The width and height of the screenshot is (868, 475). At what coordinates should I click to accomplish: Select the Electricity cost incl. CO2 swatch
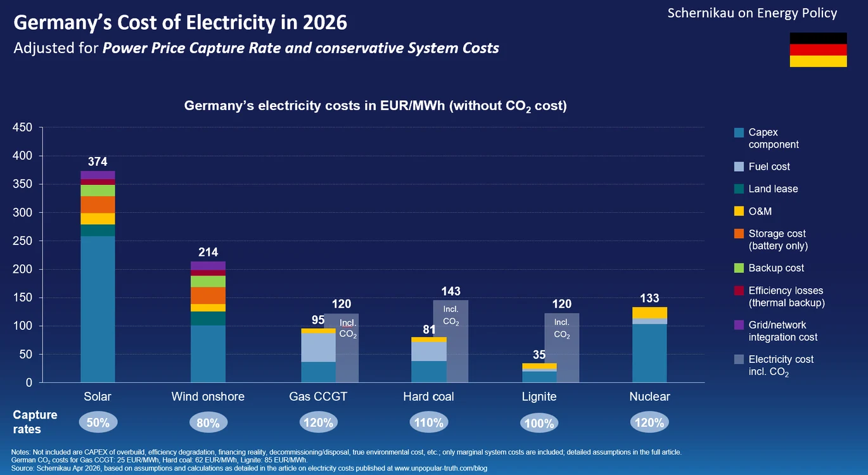click(x=738, y=359)
